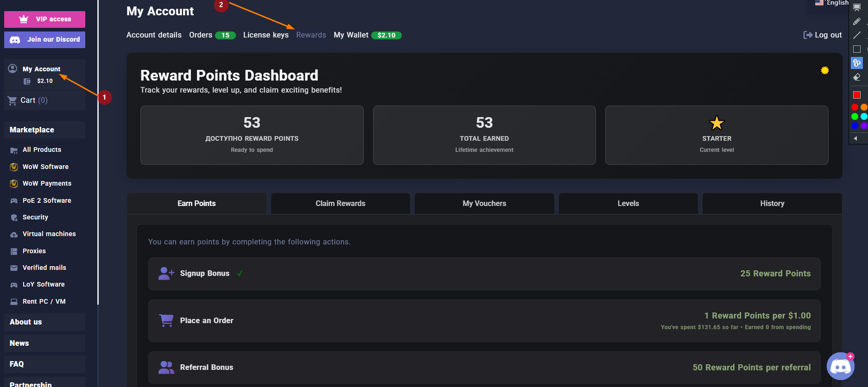Click the Virtual machines cloud icon
This screenshot has height=387, width=868.
tap(14, 235)
